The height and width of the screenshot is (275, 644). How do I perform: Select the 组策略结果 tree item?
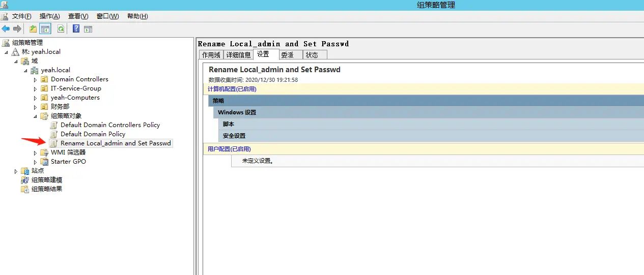click(x=47, y=189)
